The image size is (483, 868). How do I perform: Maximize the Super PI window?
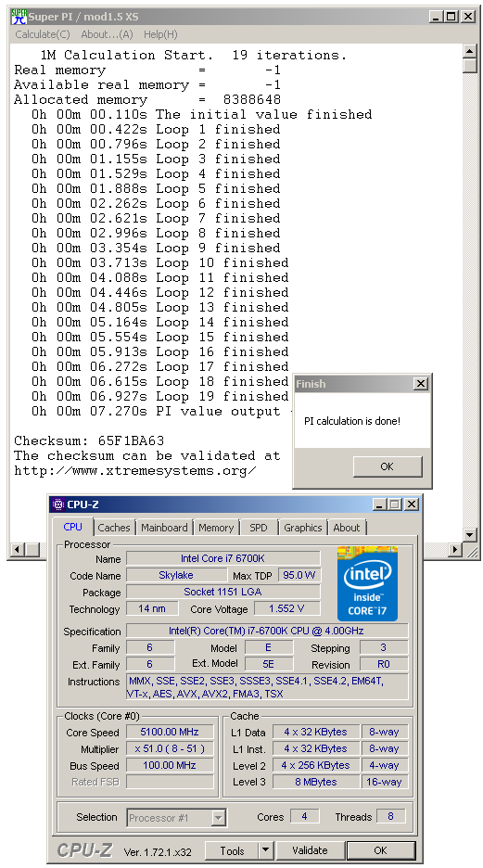pyautogui.click(x=451, y=17)
